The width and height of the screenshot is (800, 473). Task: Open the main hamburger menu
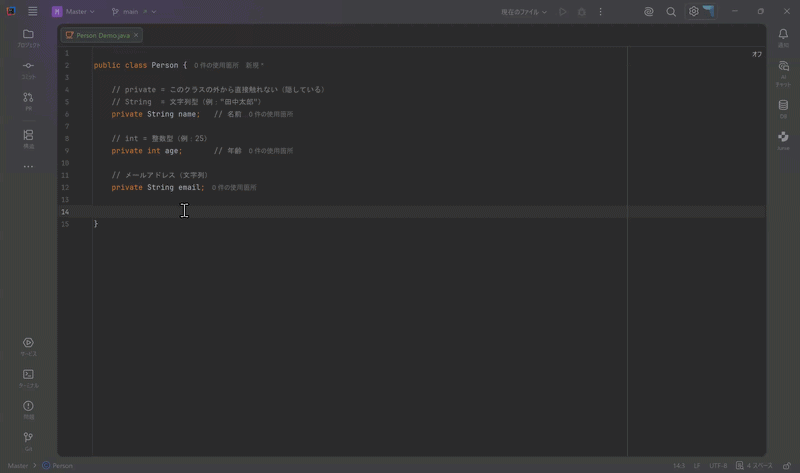pyautogui.click(x=33, y=11)
